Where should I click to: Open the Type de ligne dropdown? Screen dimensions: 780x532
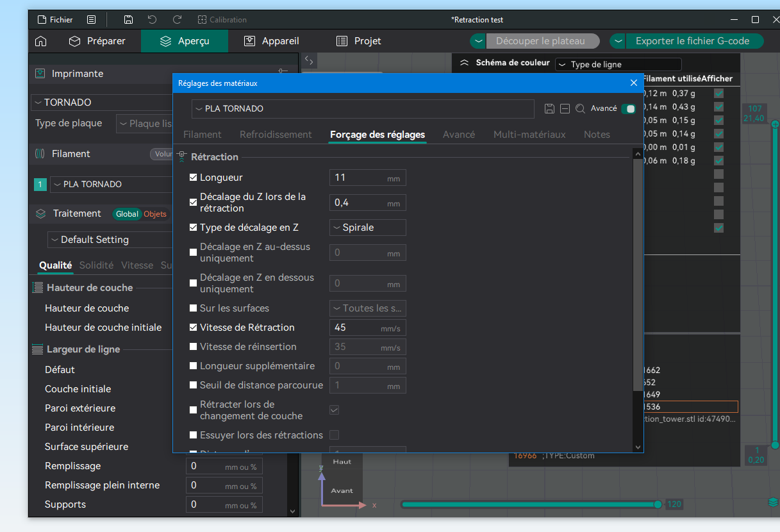(618, 64)
